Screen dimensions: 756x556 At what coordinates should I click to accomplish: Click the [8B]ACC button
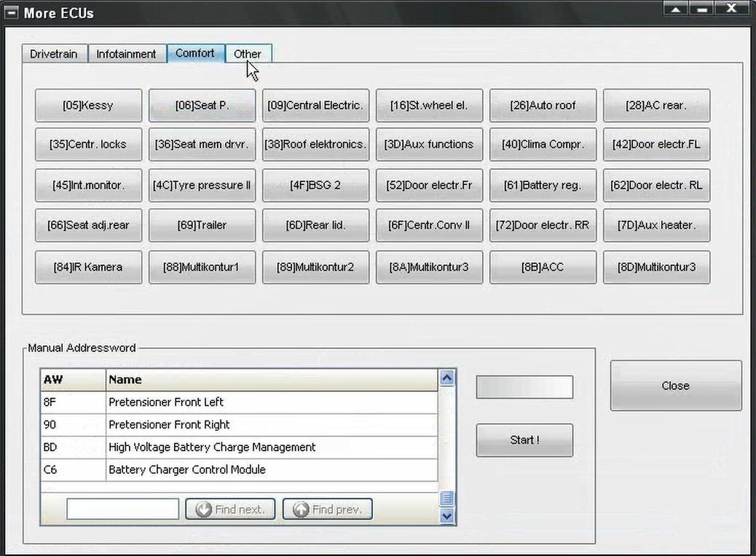click(x=543, y=267)
